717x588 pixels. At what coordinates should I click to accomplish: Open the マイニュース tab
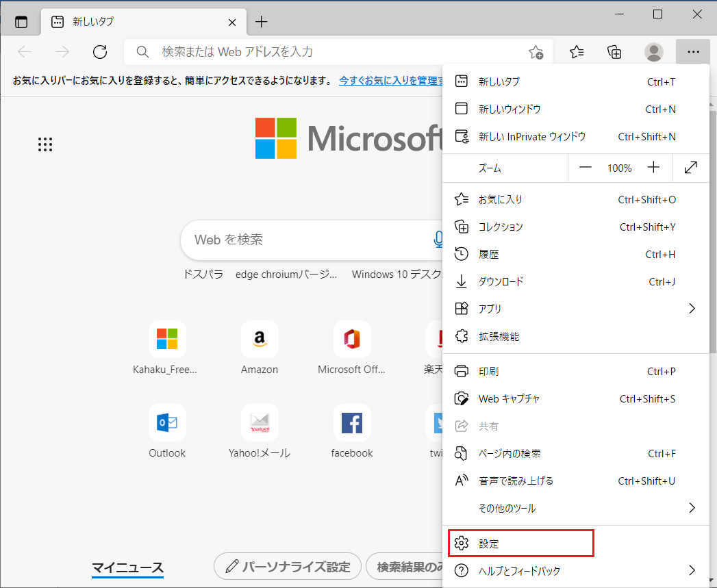click(127, 568)
